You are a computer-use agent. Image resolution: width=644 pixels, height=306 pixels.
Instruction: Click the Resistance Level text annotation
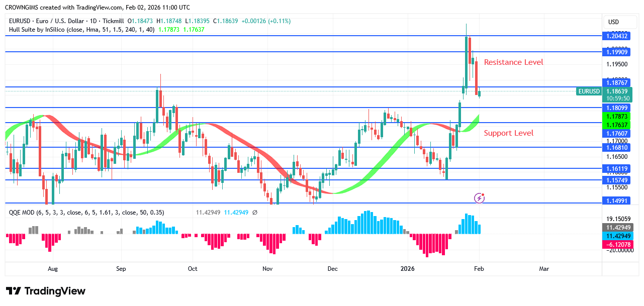click(513, 62)
